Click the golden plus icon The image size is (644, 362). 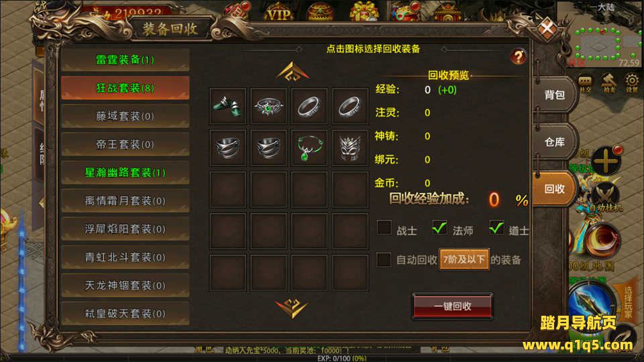[x=606, y=161]
